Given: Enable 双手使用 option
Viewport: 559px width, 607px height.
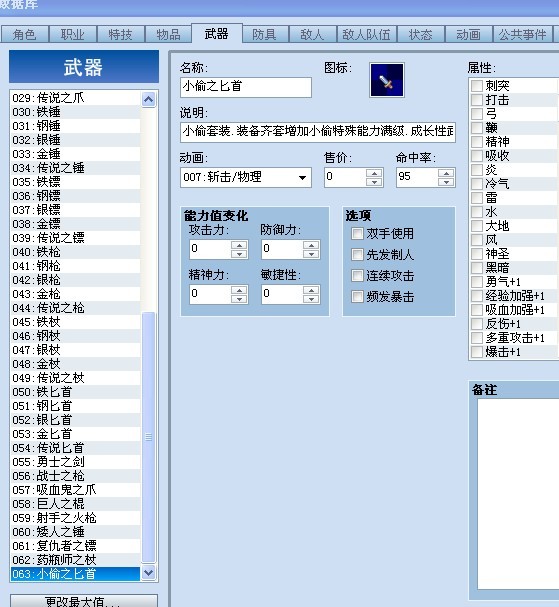Looking at the screenshot, I should pyautogui.click(x=357, y=233).
